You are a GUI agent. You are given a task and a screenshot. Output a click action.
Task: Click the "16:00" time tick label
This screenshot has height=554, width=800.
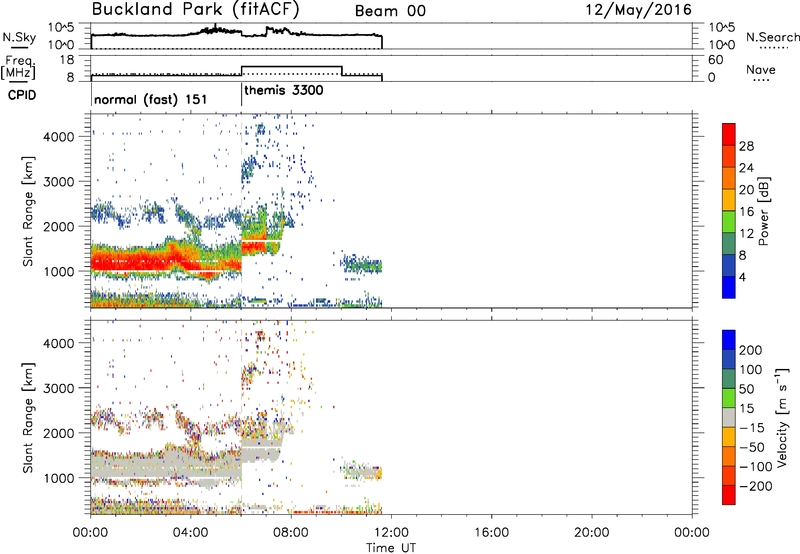point(491,533)
